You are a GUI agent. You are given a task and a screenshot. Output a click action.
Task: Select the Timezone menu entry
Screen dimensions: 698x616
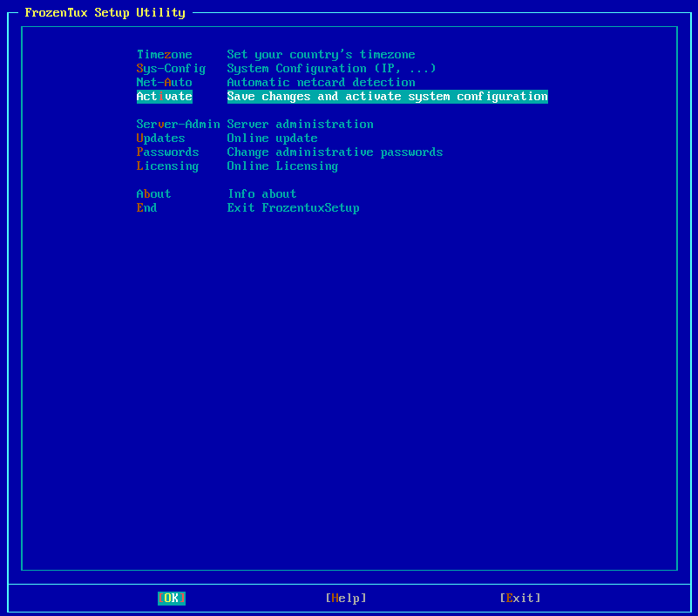[x=165, y=55]
